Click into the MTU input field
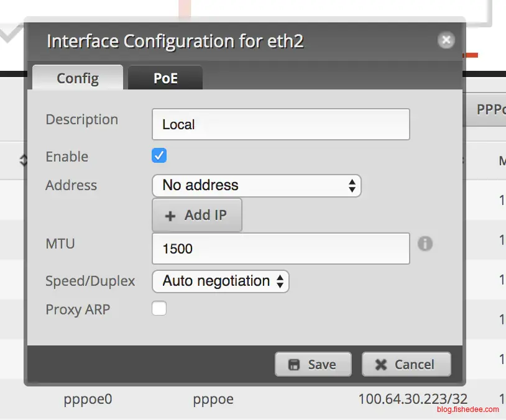Screen dimensions: 506x420 pyautogui.click(x=280, y=249)
